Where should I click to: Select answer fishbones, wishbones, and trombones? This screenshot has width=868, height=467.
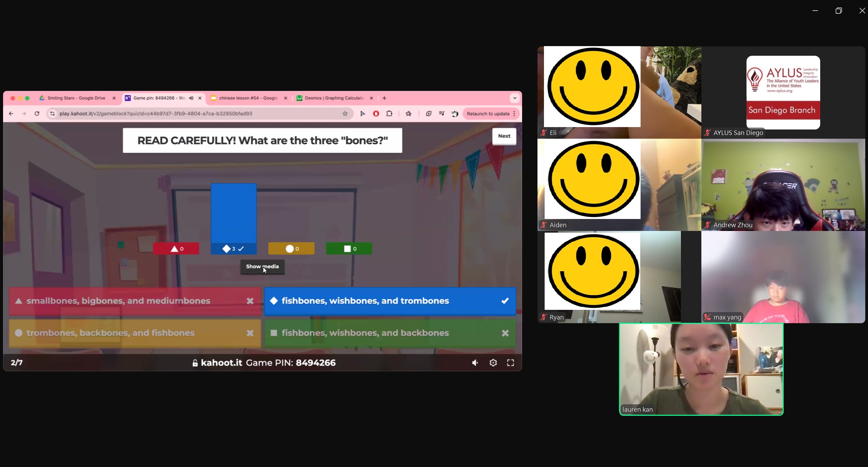point(390,301)
